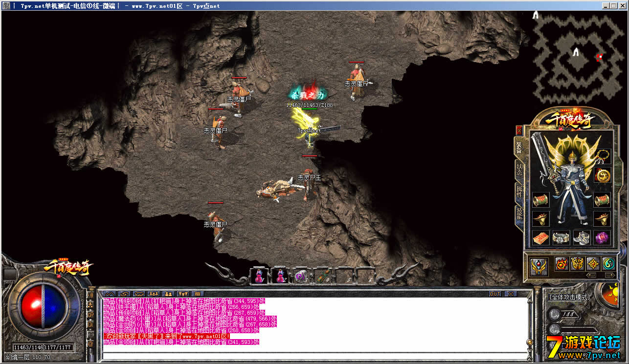
Task: Click the golden cross-star skill icon
Action: [x=593, y=264]
